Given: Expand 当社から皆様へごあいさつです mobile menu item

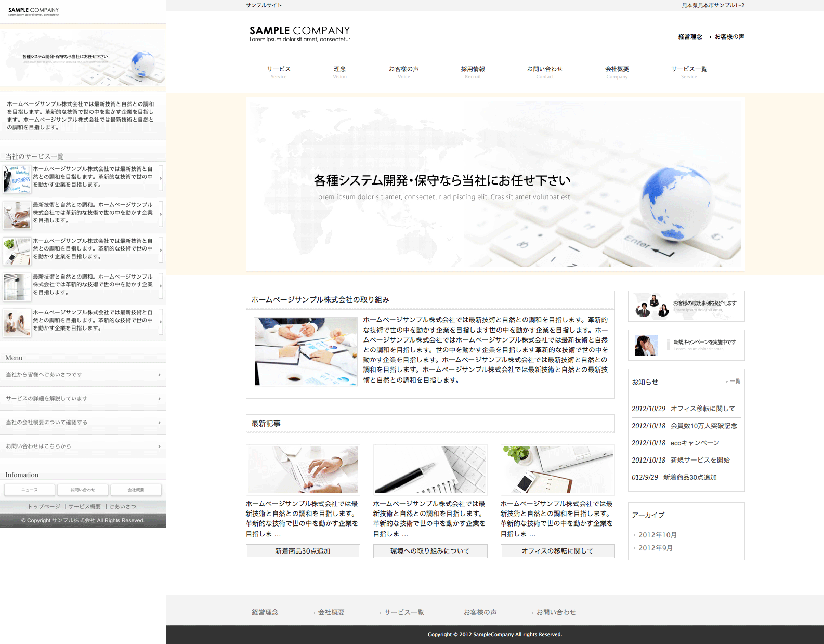Looking at the screenshot, I should pyautogui.click(x=83, y=375).
